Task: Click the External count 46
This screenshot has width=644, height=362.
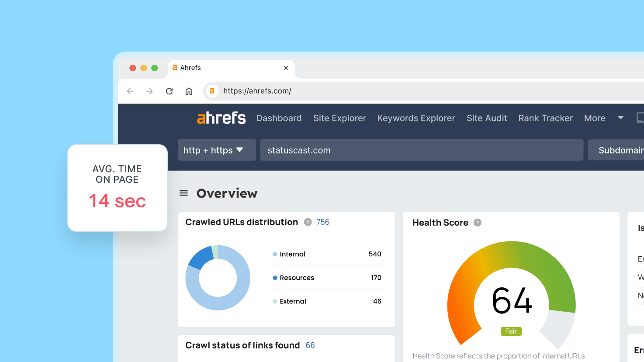Action: [377, 301]
